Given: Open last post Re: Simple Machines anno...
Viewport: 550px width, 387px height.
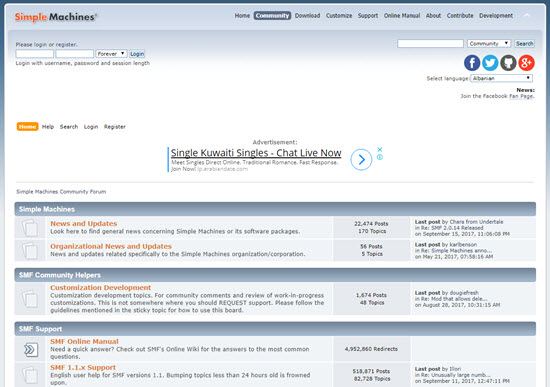Looking at the screenshot, I should pos(456,251).
